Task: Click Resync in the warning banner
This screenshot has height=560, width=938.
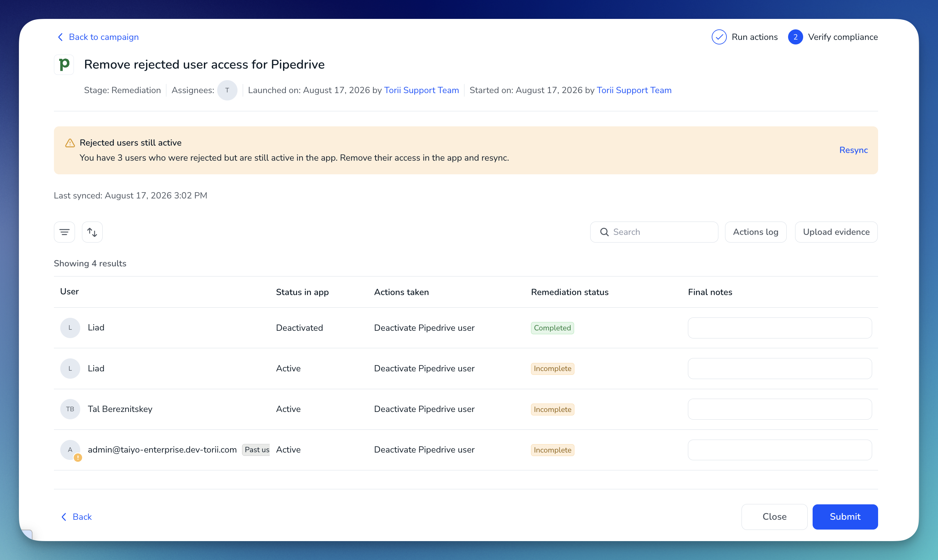Action: pyautogui.click(x=854, y=150)
